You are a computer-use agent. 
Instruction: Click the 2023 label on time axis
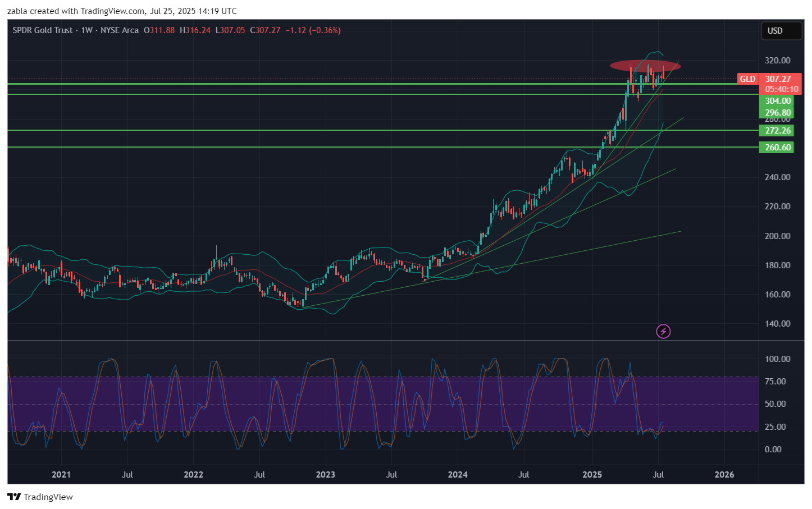tap(326, 475)
